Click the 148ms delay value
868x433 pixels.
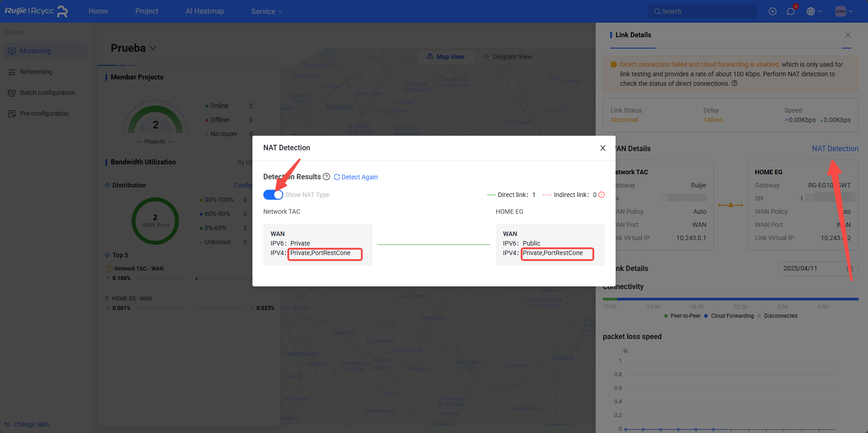713,120
